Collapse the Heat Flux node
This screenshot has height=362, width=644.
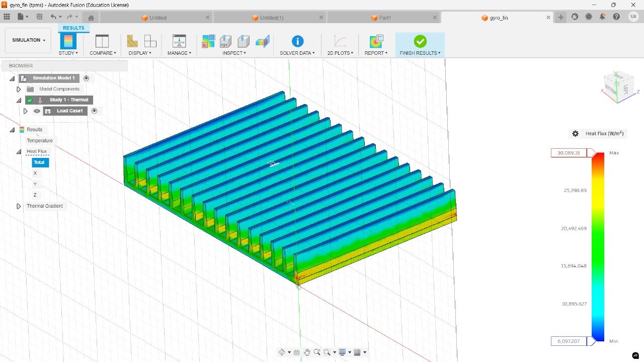19,152
